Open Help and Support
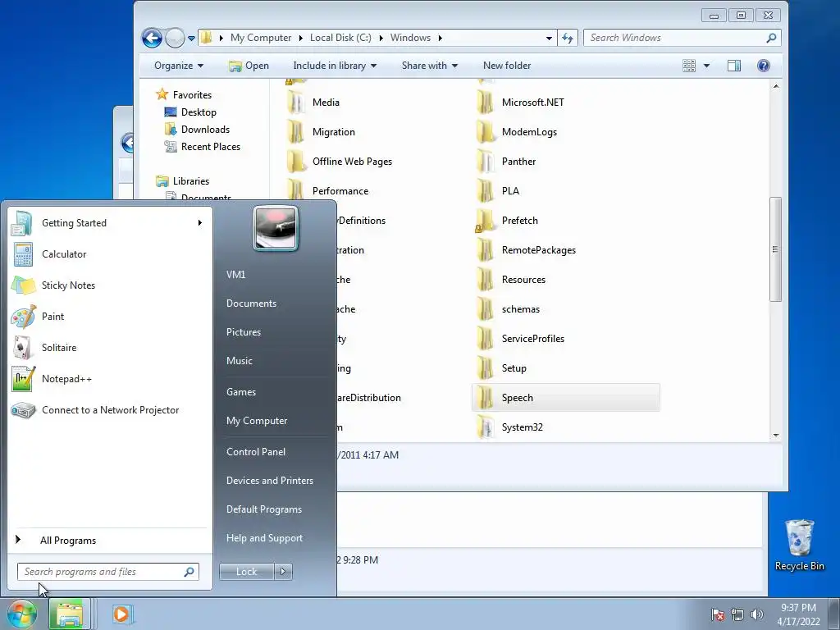The width and height of the screenshot is (840, 630). coord(264,538)
